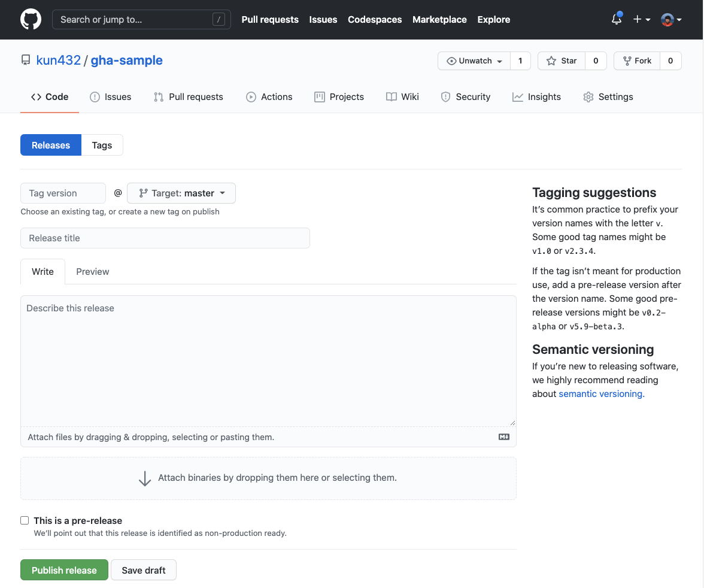Click the Markdown supported icon
Image resolution: width=704 pixels, height=588 pixels.
504,437
